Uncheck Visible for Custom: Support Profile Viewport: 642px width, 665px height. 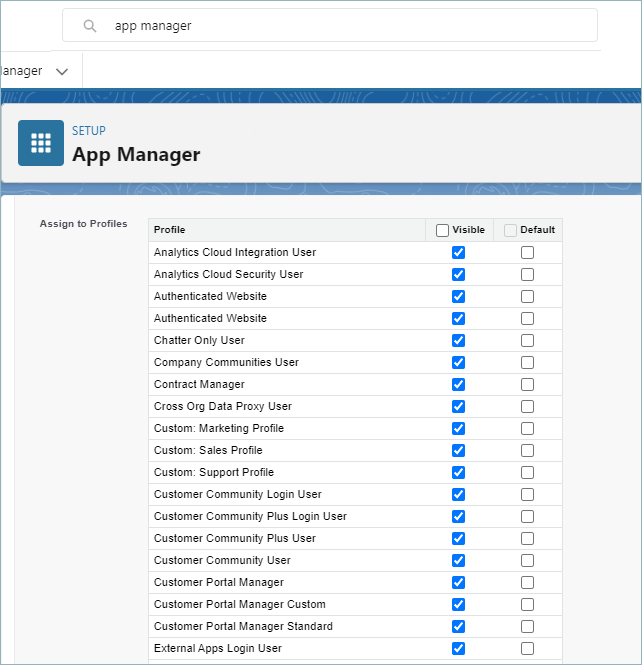tap(458, 472)
